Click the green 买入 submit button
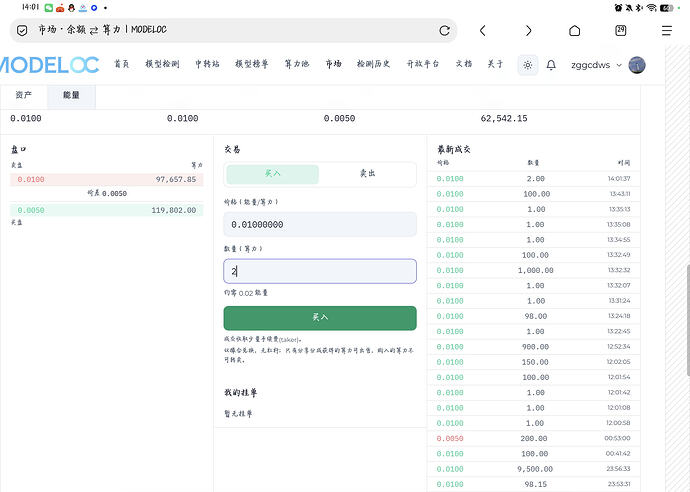The width and height of the screenshot is (690, 492). (x=320, y=318)
